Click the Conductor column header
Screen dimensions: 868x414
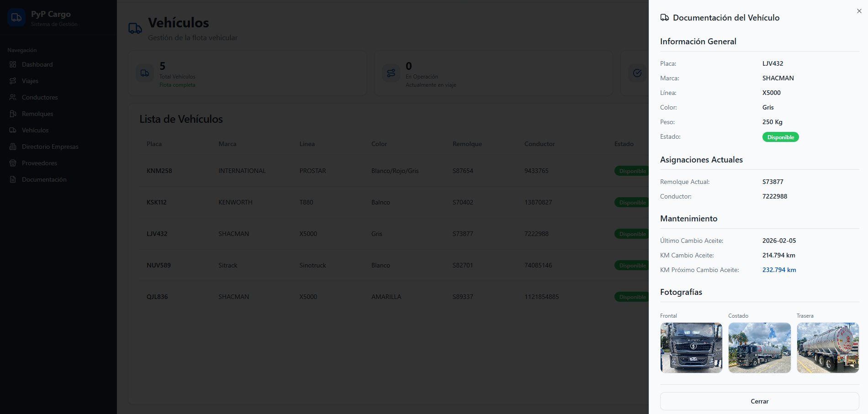coord(540,144)
